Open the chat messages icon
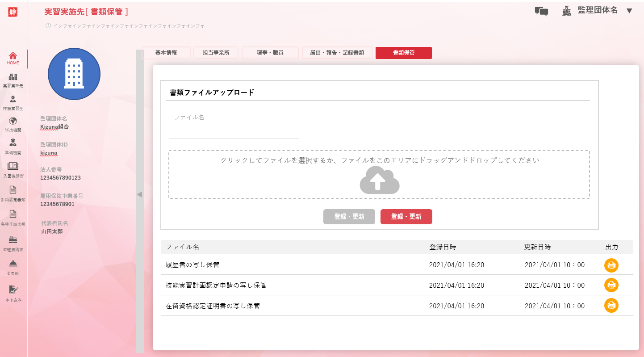644x357 pixels. coord(541,11)
